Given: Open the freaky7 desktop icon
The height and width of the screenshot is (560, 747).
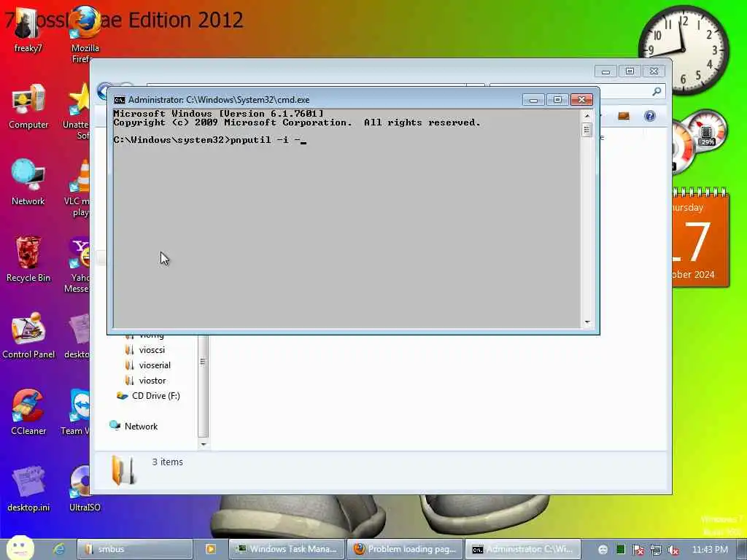Looking at the screenshot, I should pyautogui.click(x=28, y=28).
